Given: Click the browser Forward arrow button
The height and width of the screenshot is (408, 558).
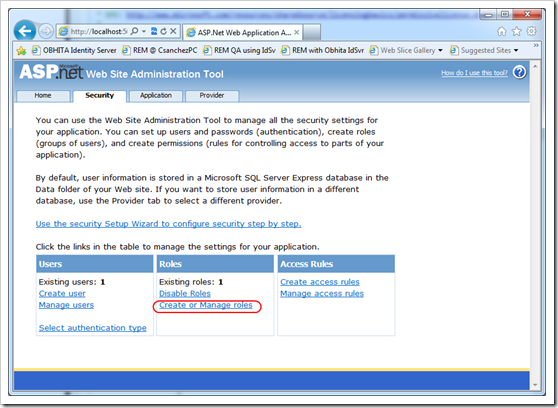Looking at the screenshot, I should click(x=46, y=31).
